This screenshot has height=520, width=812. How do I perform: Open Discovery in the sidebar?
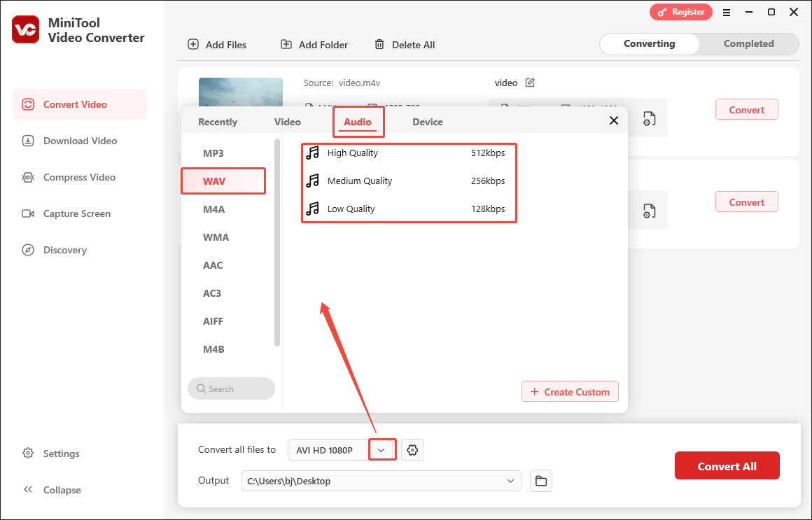click(x=80, y=250)
